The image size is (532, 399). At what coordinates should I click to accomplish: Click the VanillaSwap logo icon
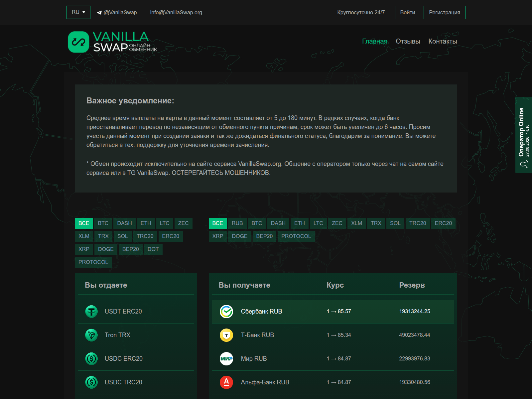[78, 42]
